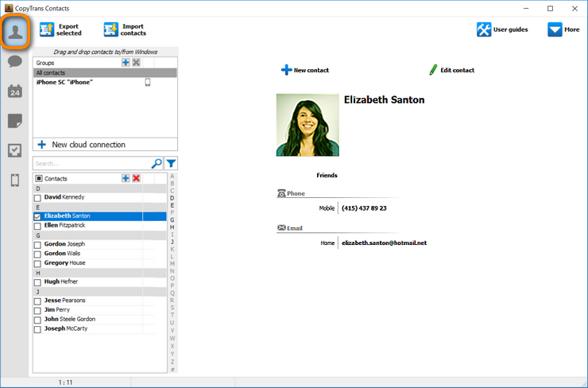The height and width of the screenshot is (388, 588).
Task: Click the magnifier search icon
Action: [x=157, y=163]
